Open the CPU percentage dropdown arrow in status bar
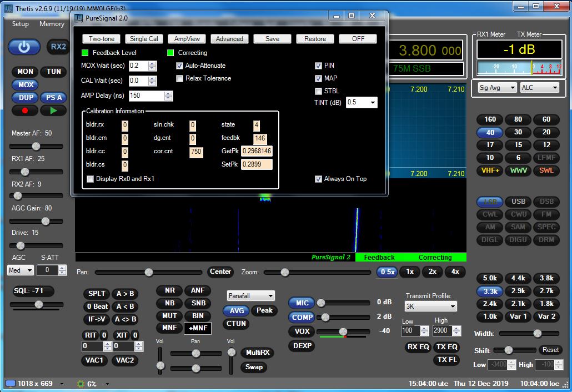The height and width of the screenshot is (392, 572). pyautogui.click(x=107, y=384)
